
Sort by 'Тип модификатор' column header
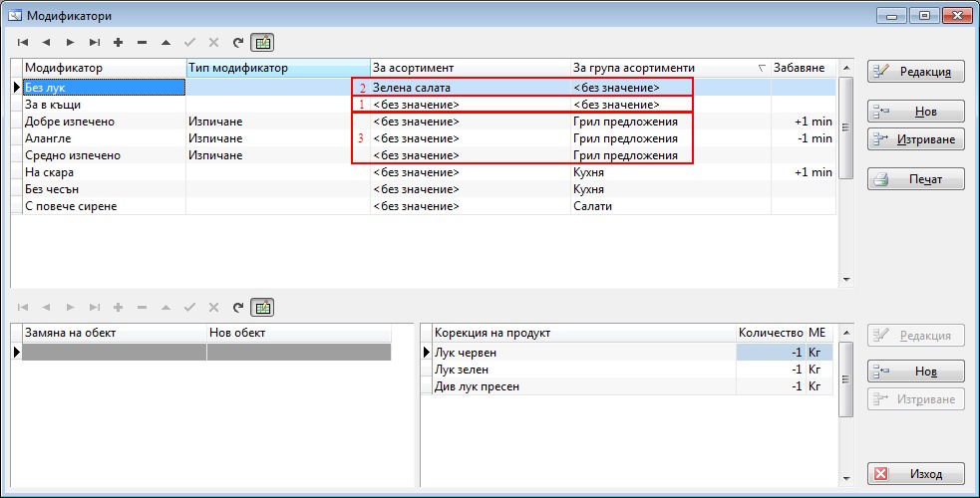click(277, 68)
